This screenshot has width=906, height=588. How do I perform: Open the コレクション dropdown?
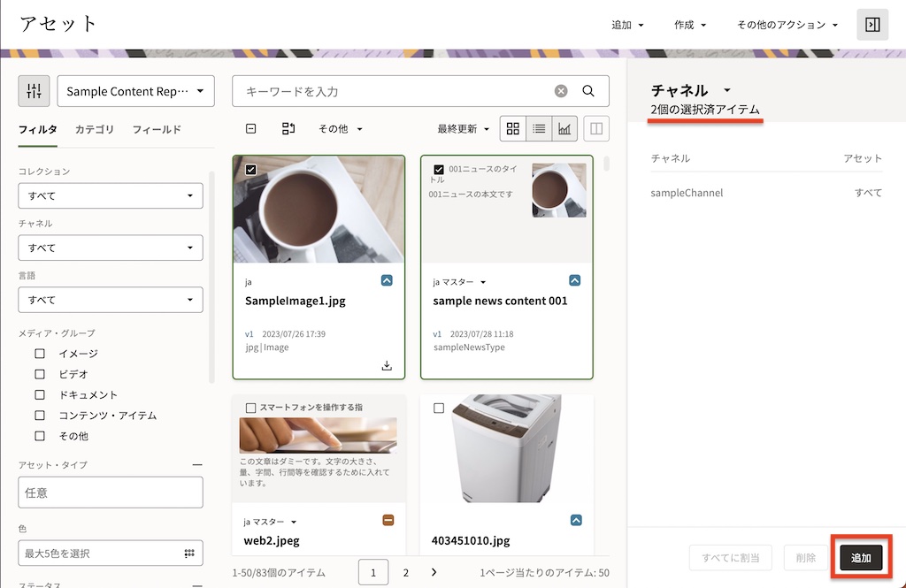[111, 195]
